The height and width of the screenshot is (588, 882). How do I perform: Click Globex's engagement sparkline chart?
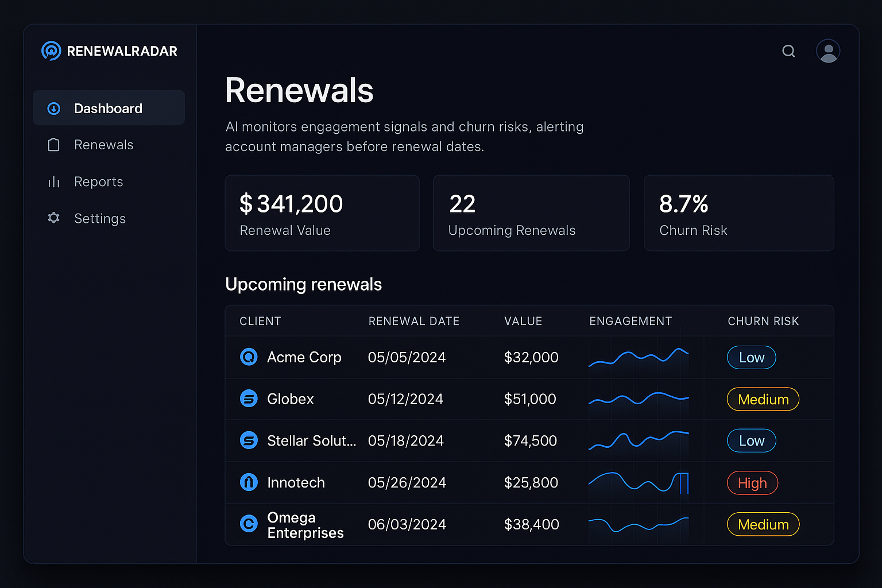639,399
